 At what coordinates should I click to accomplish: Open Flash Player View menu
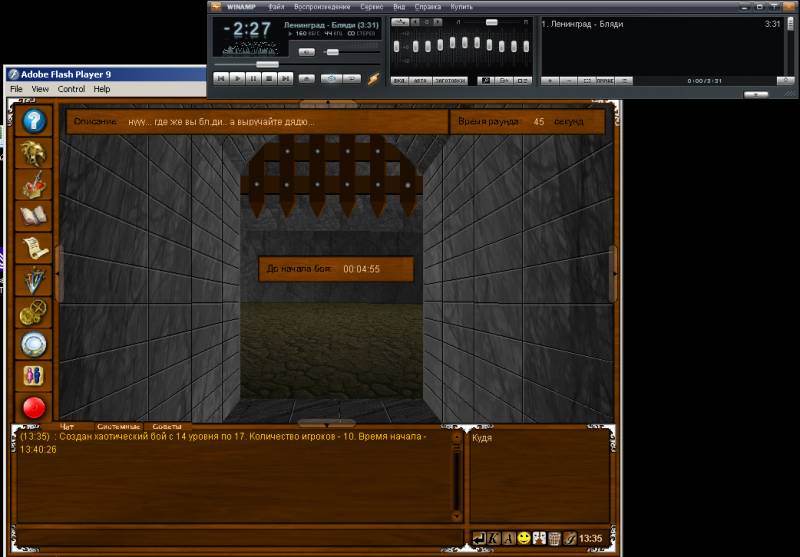point(40,89)
